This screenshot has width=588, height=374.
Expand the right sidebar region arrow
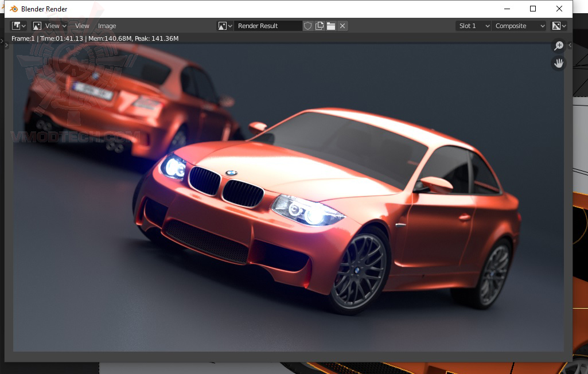[x=570, y=45]
